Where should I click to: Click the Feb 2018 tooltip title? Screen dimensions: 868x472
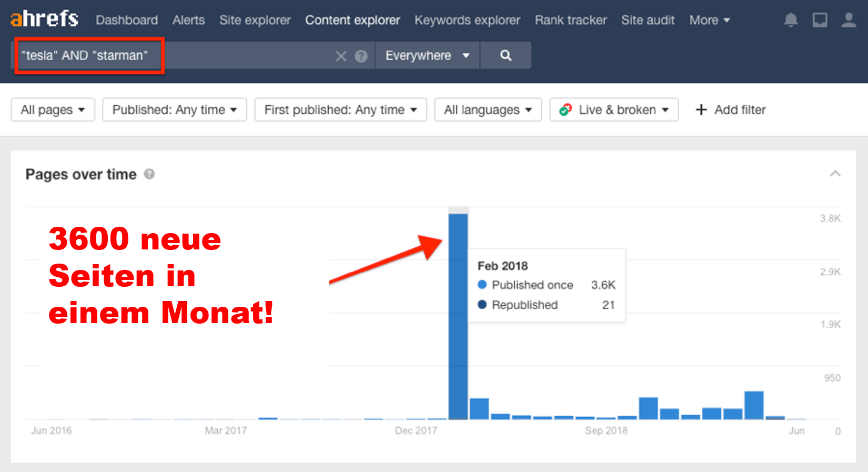(x=502, y=266)
